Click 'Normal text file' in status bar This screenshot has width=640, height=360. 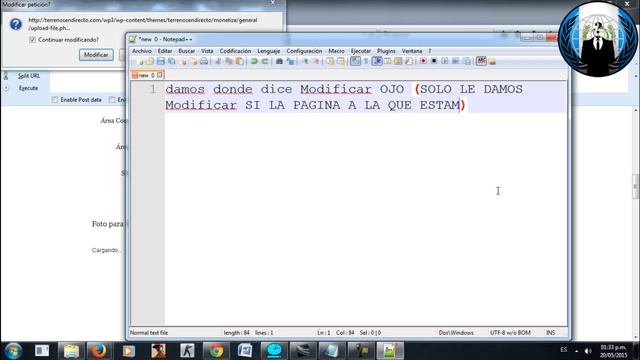point(149,333)
